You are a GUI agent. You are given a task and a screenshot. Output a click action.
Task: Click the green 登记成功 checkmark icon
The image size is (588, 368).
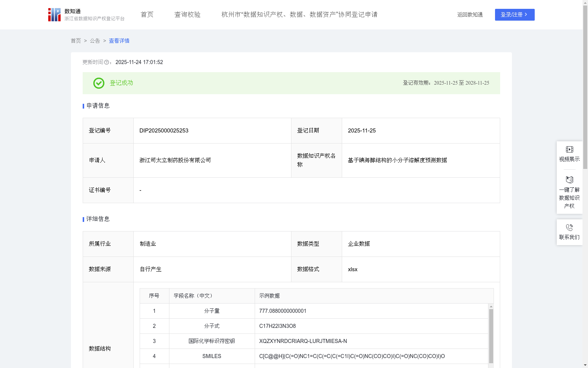[x=99, y=83]
